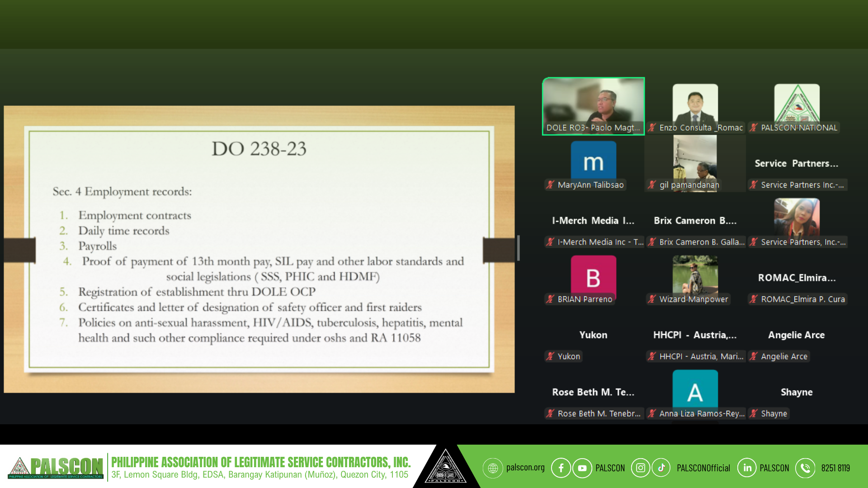The image size is (868, 488).
Task: Click muted mic icon for MaryAnn Talibsao
Action: tap(550, 184)
